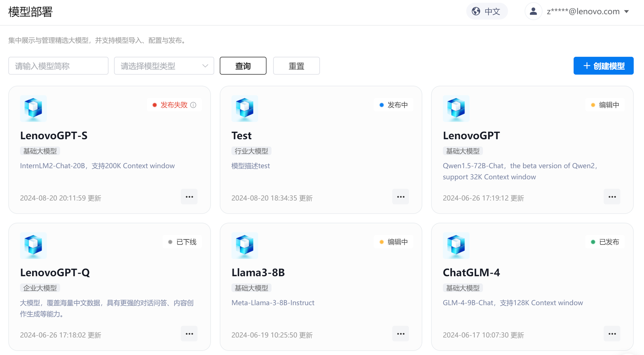Open the Llama3-8B model title

tap(258, 272)
